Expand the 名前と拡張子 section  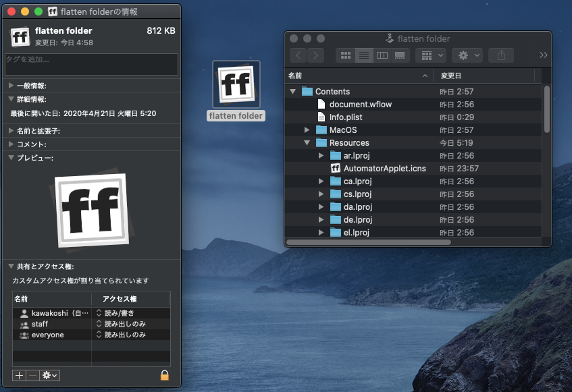(x=11, y=130)
